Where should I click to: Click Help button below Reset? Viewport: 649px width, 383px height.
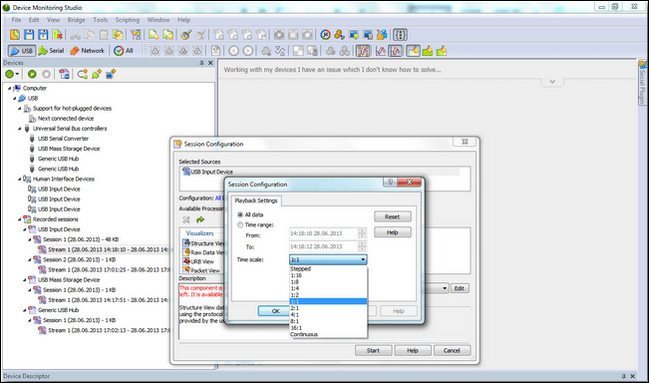click(x=392, y=232)
